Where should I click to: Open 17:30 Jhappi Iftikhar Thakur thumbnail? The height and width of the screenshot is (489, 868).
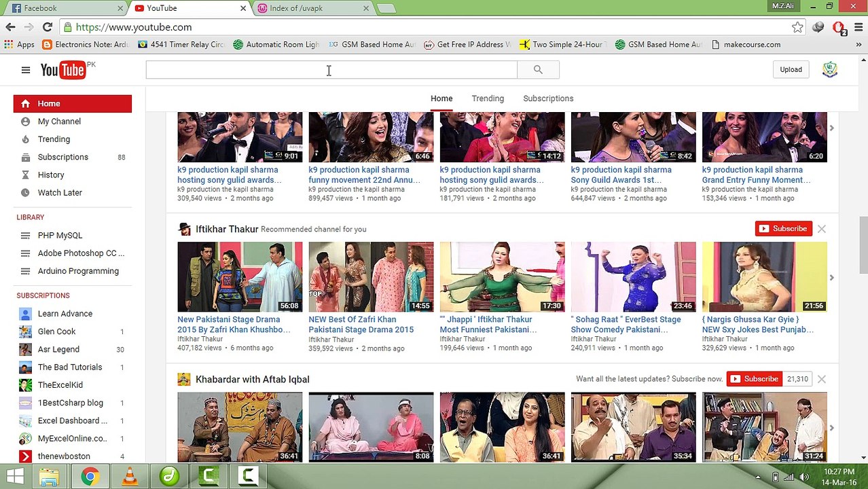click(x=502, y=277)
